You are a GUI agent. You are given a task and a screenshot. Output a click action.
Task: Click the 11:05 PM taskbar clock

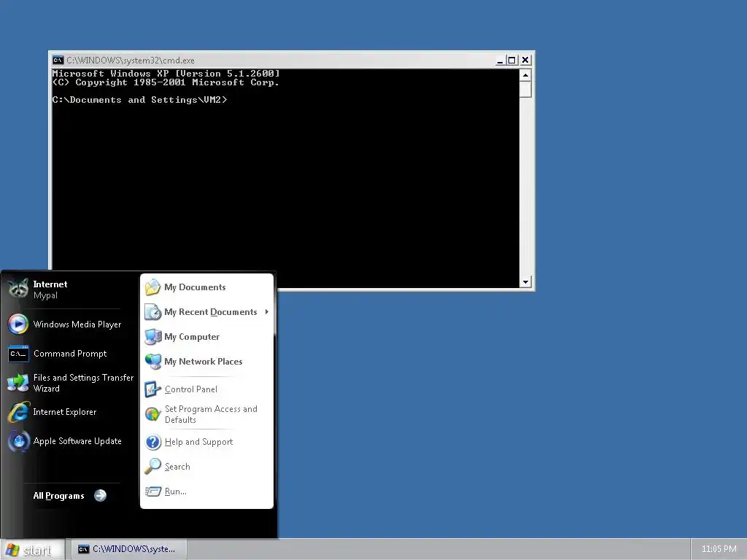(719, 549)
